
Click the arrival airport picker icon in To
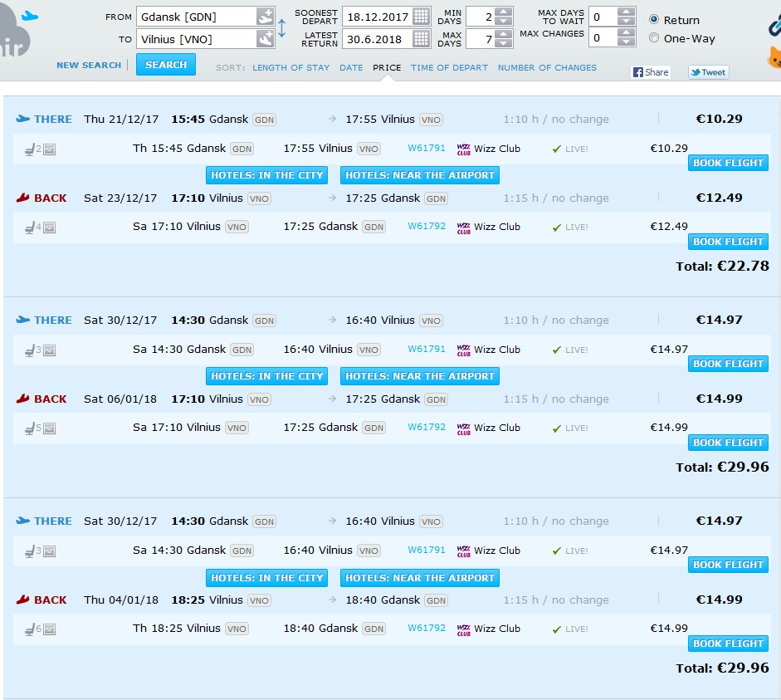[265, 39]
